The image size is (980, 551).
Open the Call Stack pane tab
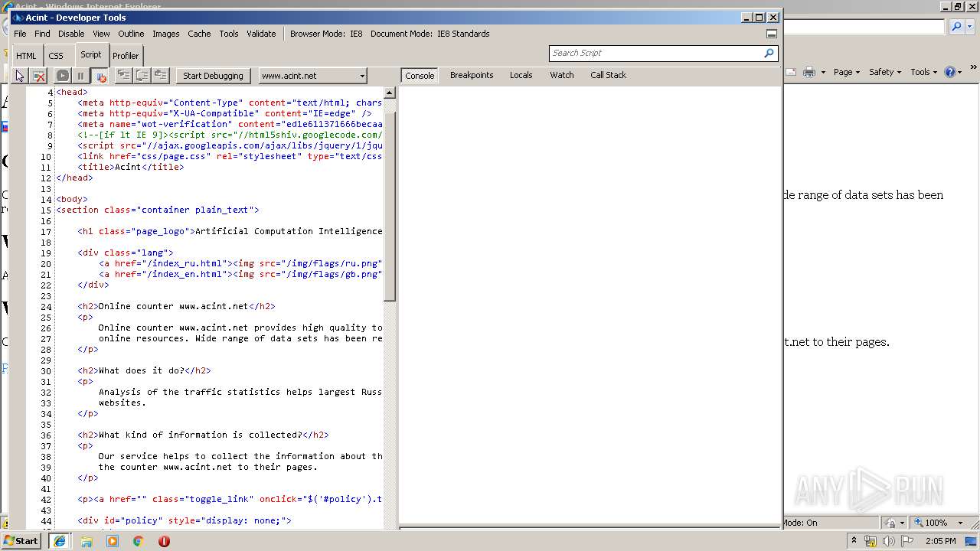point(608,75)
